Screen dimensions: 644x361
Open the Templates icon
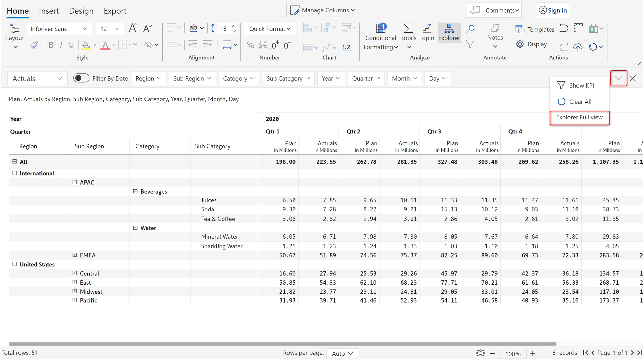coord(520,29)
